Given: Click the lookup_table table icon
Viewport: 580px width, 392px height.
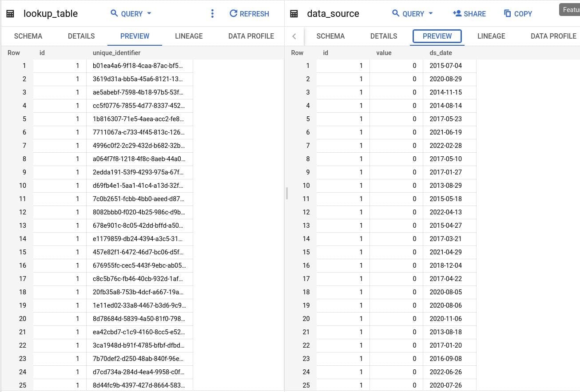Looking at the screenshot, I should click(10, 14).
